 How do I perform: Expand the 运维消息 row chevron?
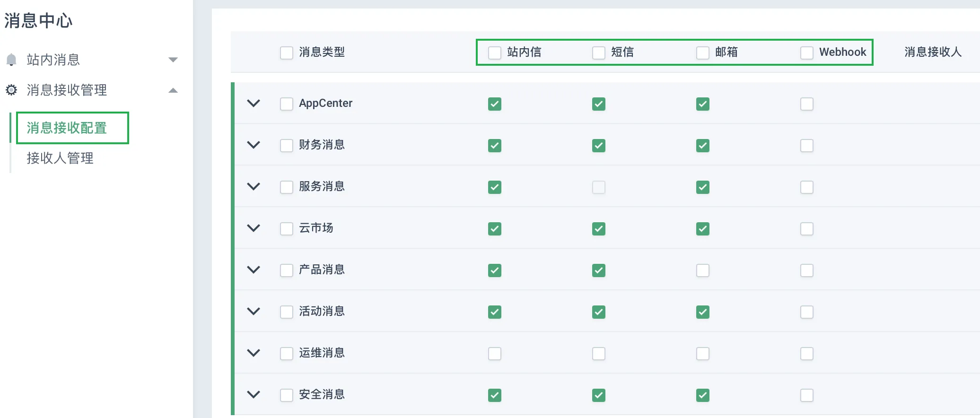pyautogui.click(x=254, y=353)
